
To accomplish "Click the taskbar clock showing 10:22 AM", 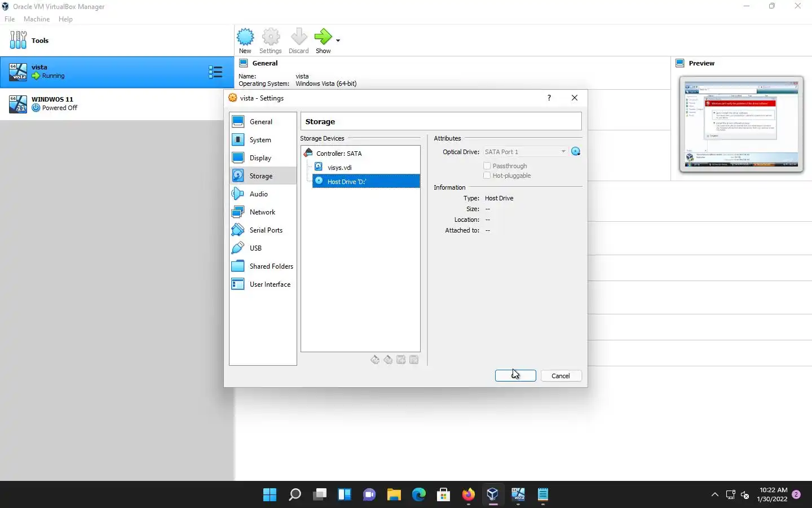I will (773, 494).
